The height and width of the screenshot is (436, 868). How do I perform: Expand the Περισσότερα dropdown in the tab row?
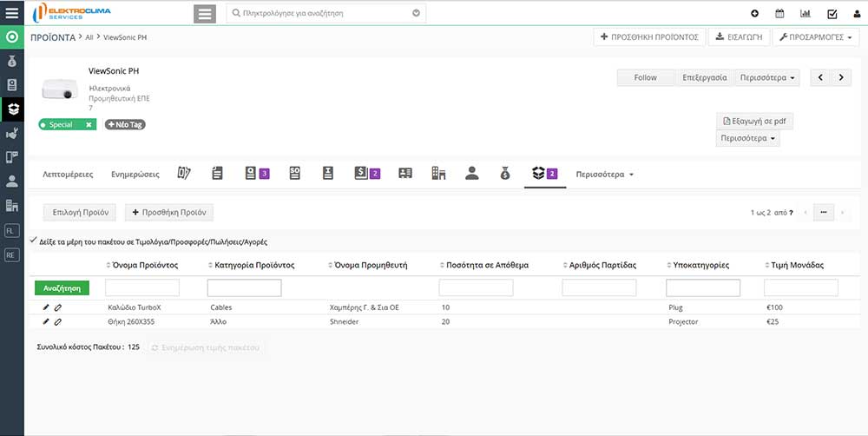pos(604,174)
